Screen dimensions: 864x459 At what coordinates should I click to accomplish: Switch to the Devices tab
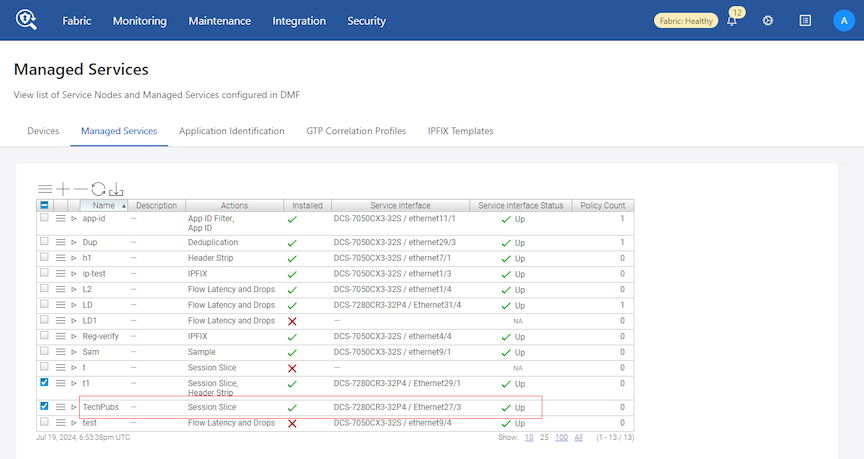43,131
